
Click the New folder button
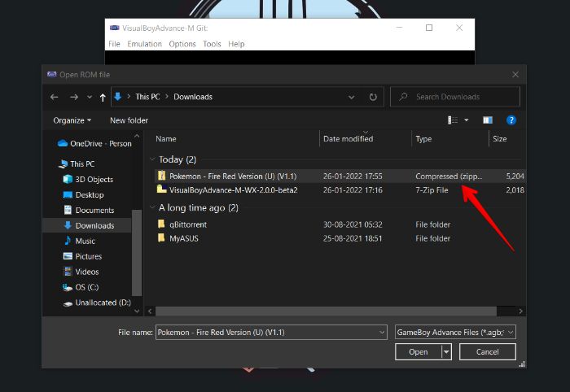click(129, 120)
